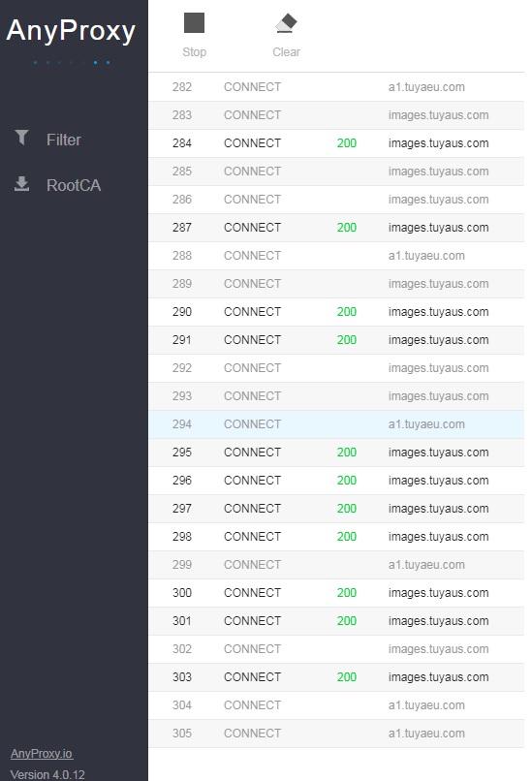532x781 pixels.
Task: Select request row 290
Action: [336, 312]
